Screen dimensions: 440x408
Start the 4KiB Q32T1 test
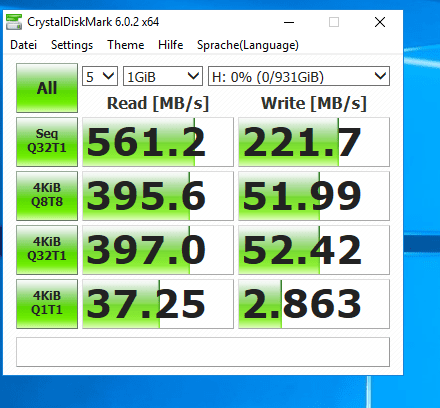point(47,250)
